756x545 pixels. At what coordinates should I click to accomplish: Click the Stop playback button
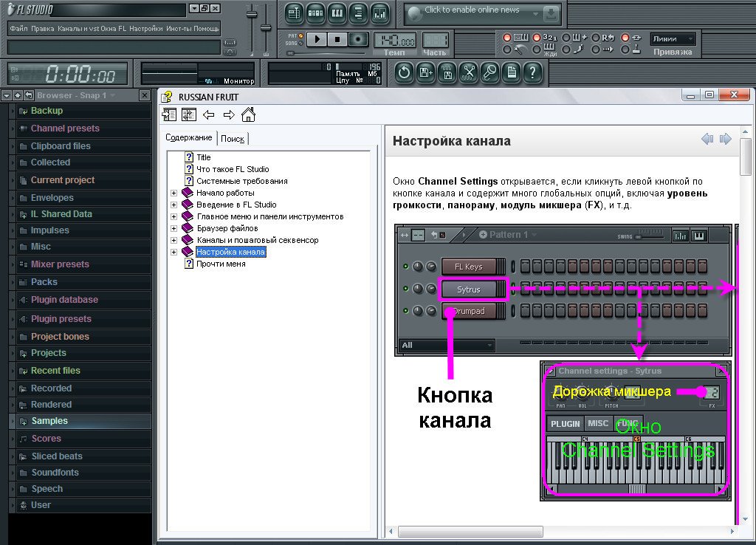coord(338,39)
